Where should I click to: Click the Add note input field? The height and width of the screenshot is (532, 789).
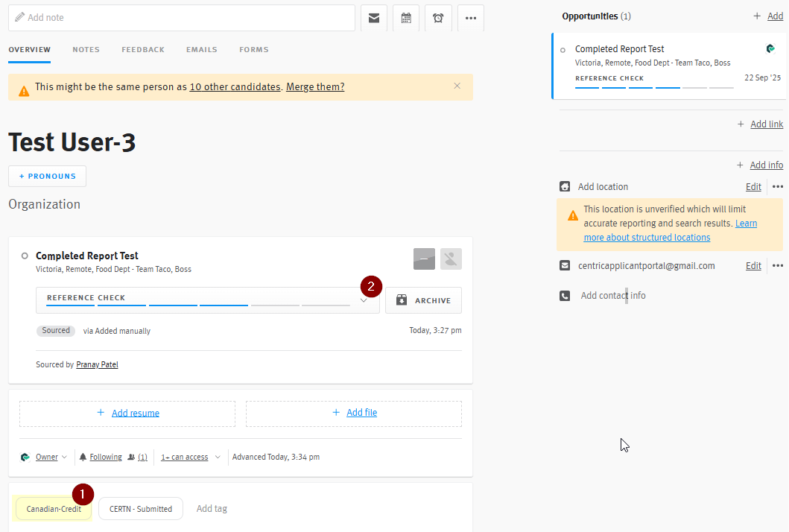[179, 17]
